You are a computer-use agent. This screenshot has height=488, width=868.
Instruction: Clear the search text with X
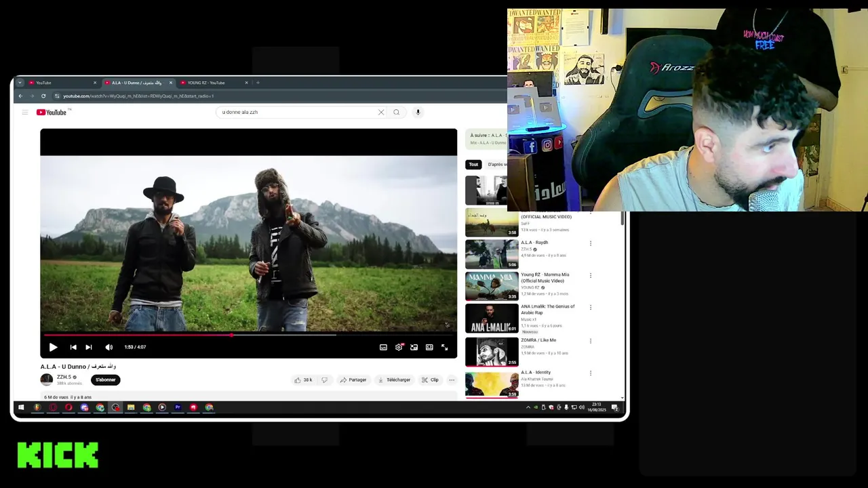[381, 113]
